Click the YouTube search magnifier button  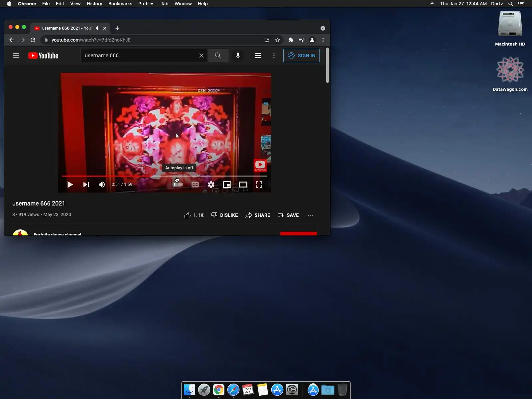[x=218, y=56]
